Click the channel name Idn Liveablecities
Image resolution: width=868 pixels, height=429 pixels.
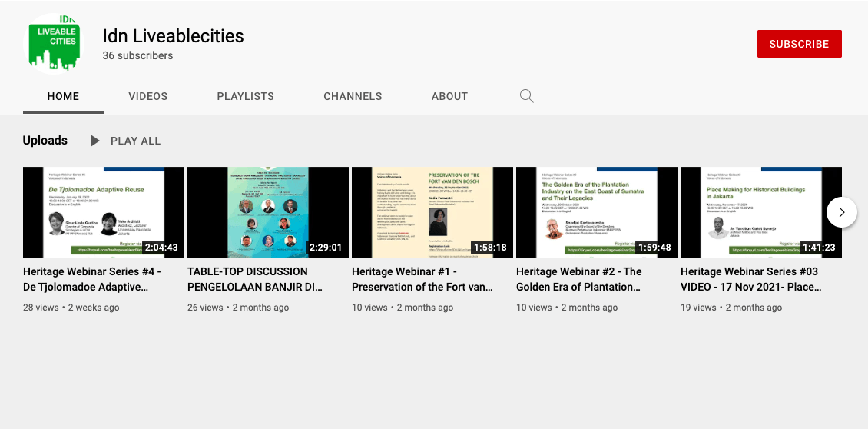click(174, 36)
